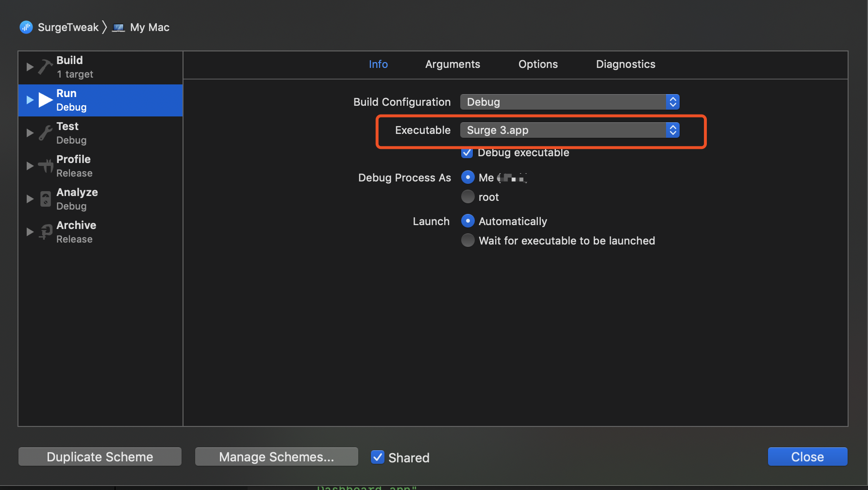Click the SurgeTweak scheme icon in breadcrumb
Viewport: 868px width, 490px height.
(26, 27)
